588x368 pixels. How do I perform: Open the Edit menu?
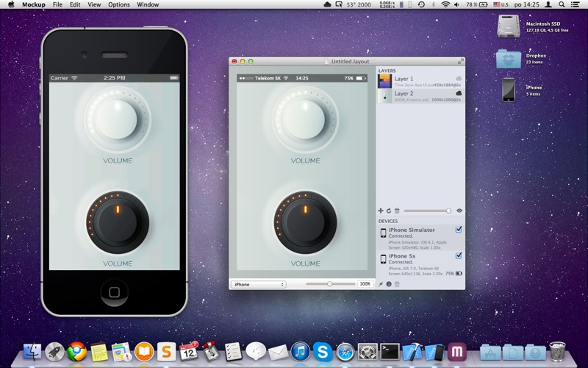75,4
